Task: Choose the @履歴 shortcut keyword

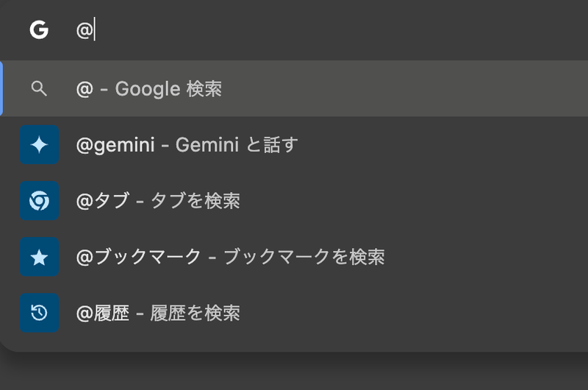Action: pyautogui.click(x=103, y=313)
